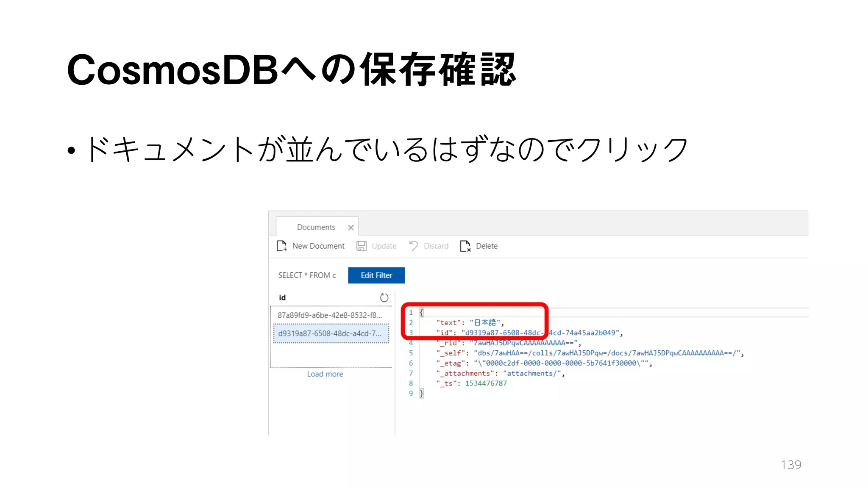
Task: Click the "text": "日本語" line in editor
Action: [x=470, y=323]
